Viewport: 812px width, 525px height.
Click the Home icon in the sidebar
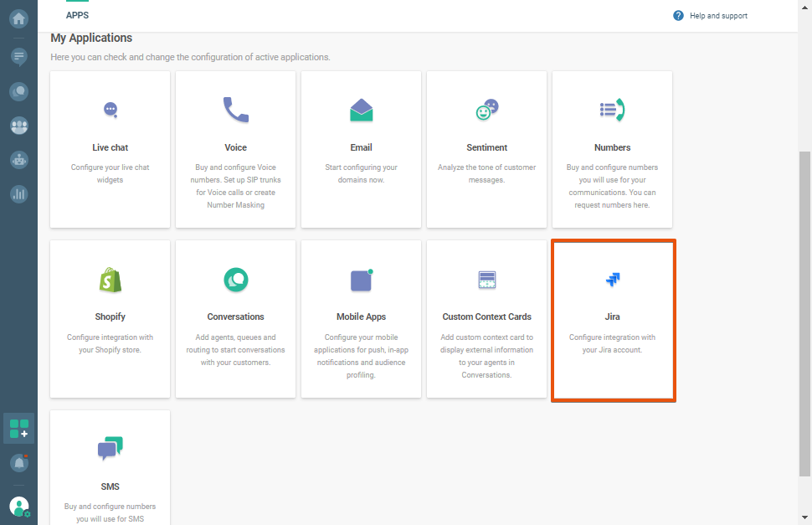click(x=18, y=18)
